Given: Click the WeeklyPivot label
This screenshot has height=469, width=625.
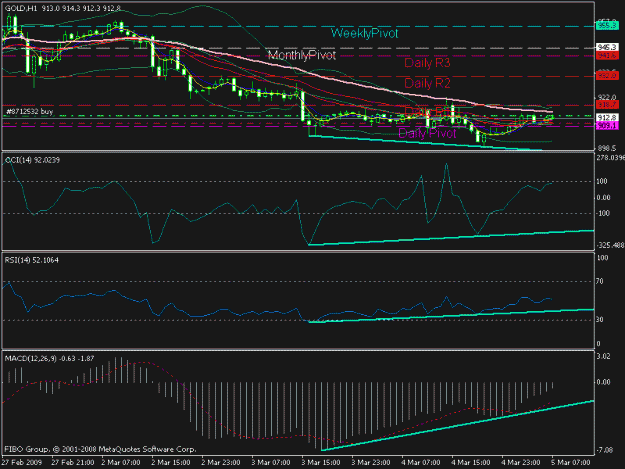Looking at the screenshot, I should tap(364, 33).
